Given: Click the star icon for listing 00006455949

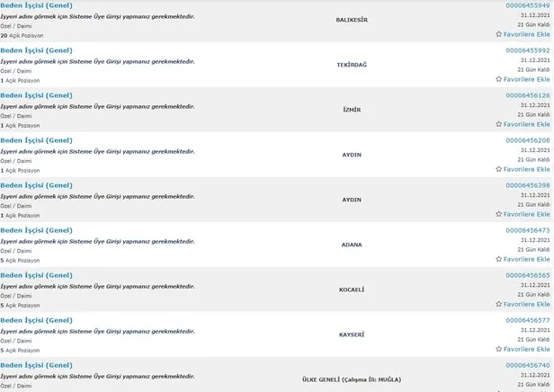Looking at the screenshot, I should pyautogui.click(x=499, y=34).
